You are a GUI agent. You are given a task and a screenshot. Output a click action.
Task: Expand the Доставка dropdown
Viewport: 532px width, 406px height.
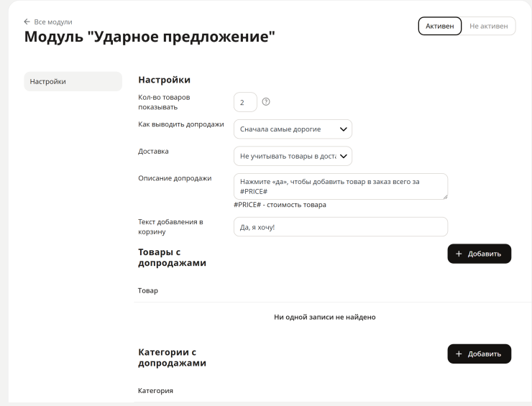tap(293, 156)
